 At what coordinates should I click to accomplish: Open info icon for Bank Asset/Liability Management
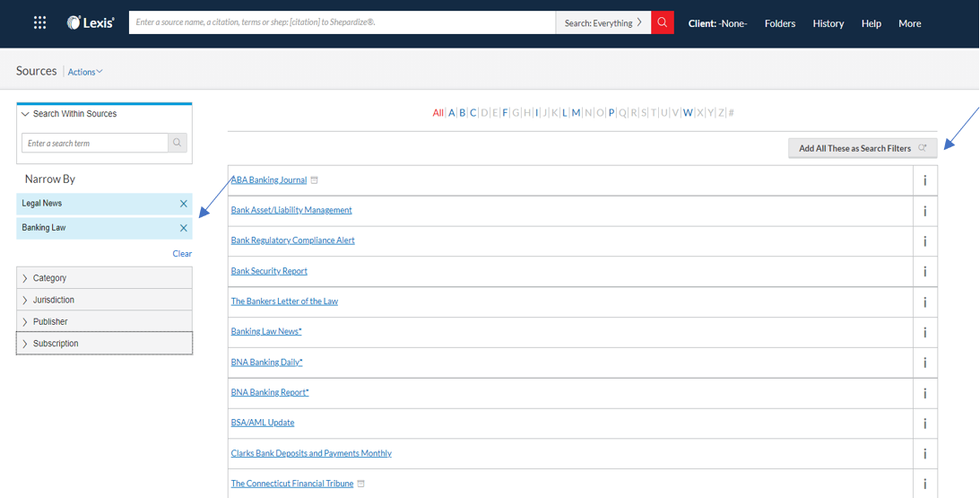925,211
